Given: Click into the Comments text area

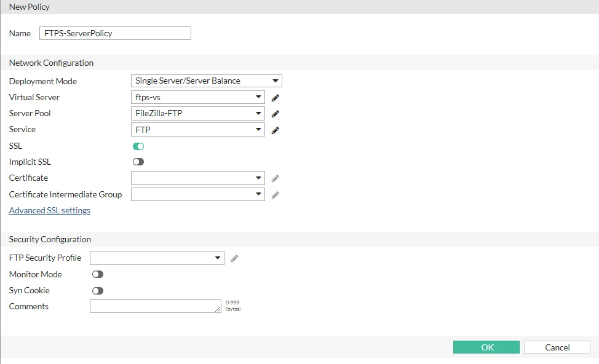Looking at the screenshot, I should click(156, 306).
